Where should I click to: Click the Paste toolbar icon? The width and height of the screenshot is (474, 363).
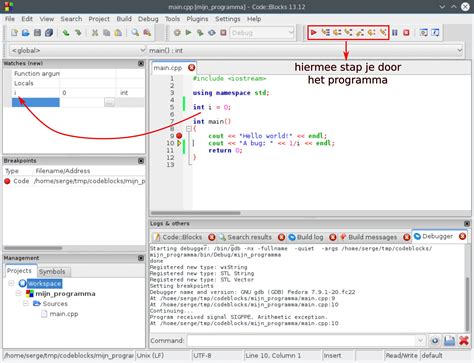point(118,33)
